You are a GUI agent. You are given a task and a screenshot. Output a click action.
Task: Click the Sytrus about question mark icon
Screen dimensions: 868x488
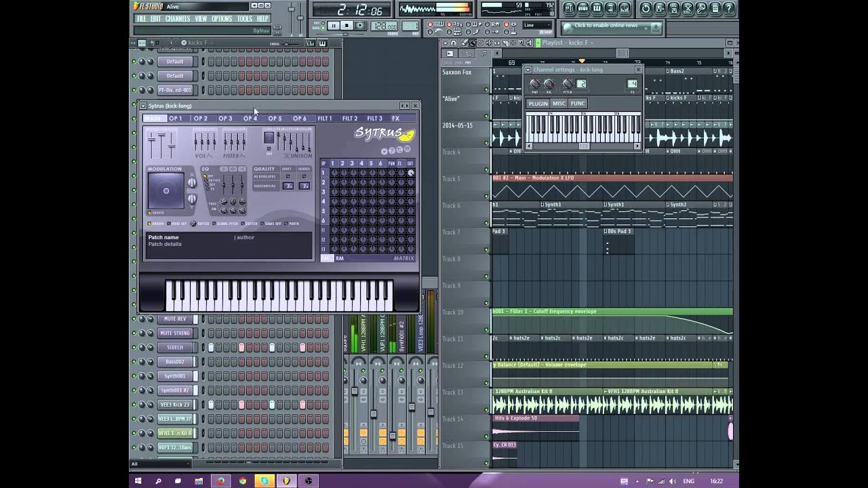click(x=391, y=150)
